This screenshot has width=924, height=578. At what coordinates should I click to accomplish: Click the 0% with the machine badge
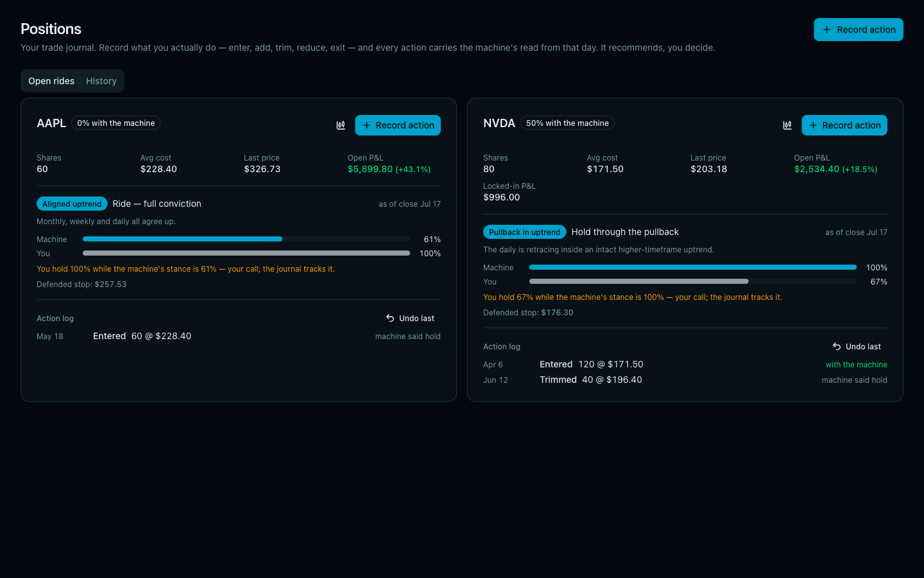pos(116,123)
